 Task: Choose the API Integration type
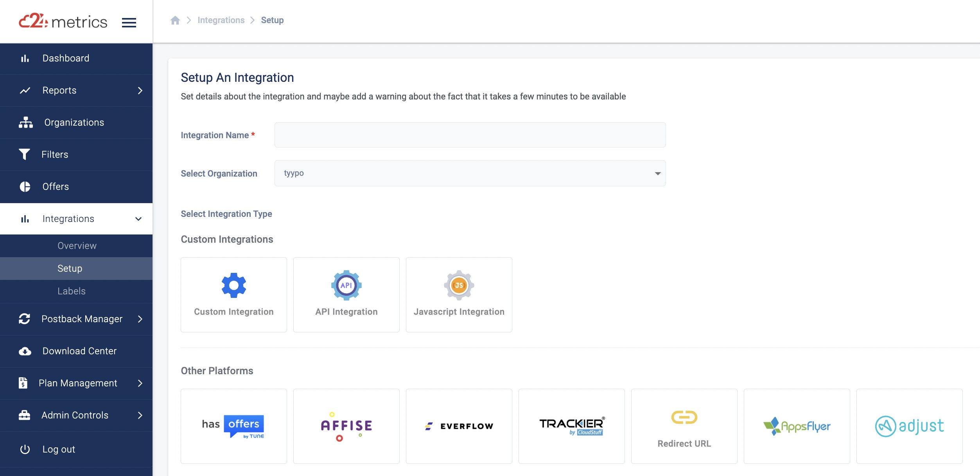point(346,294)
